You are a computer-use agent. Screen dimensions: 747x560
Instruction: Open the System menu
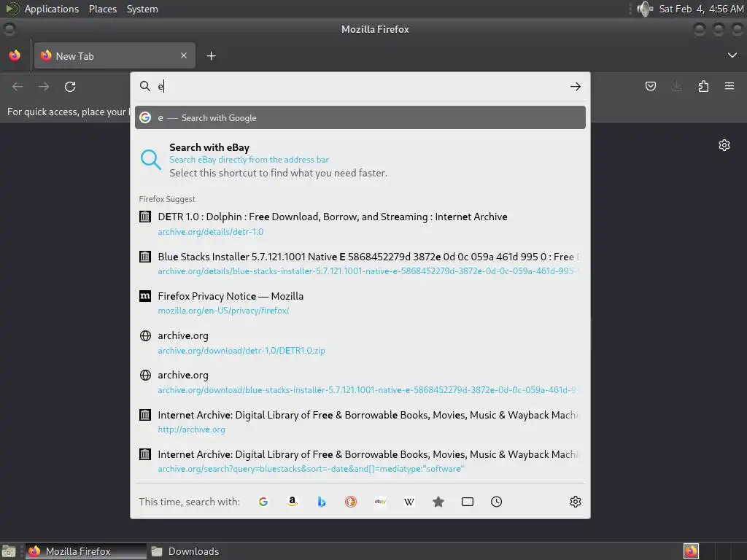point(142,9)
